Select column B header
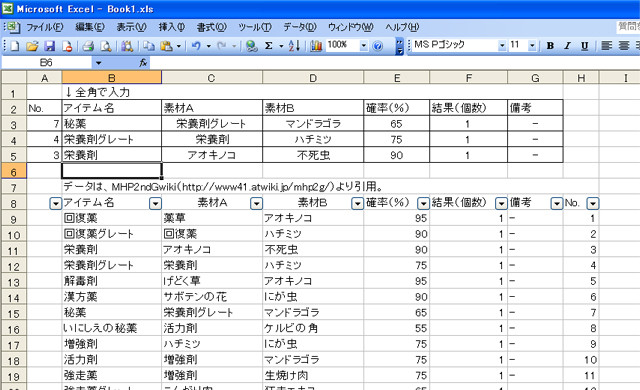 [x=111, y=78]
